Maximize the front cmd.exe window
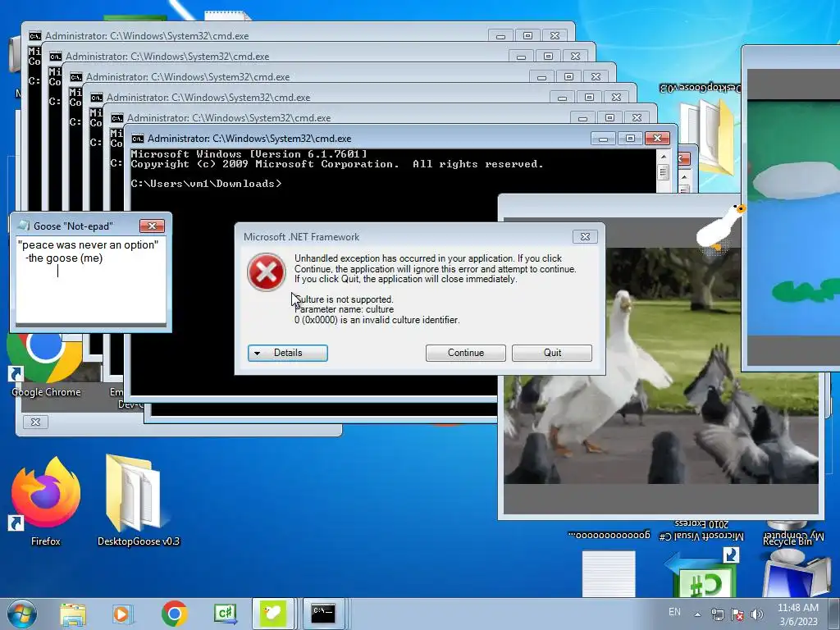Image resolution: width=840 pixels, height=630 pixels. 630,139
